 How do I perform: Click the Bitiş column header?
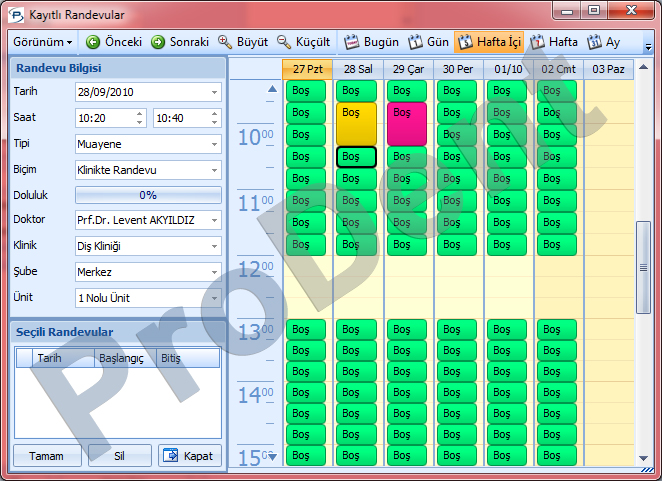(188, 358)
